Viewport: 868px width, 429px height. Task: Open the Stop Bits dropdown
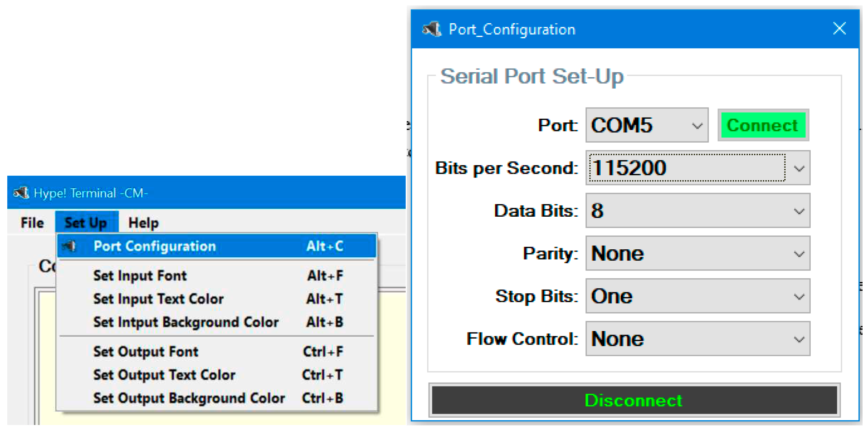(x=799, y=296)
